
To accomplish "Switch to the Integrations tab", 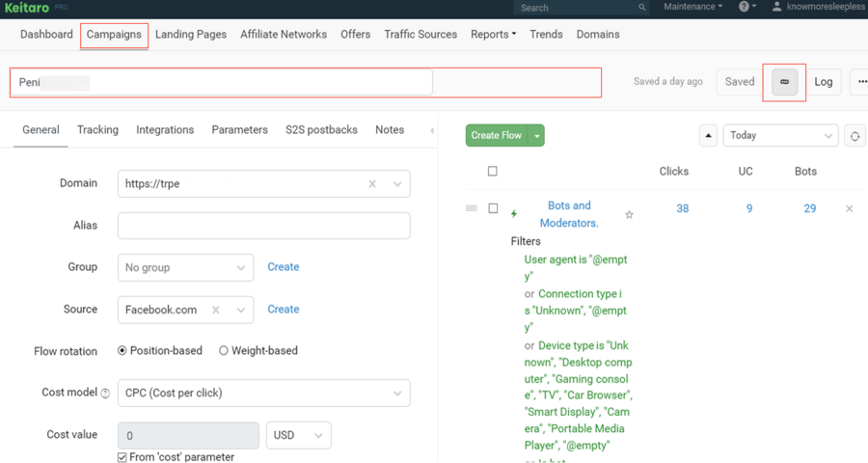I will point(165,130).
